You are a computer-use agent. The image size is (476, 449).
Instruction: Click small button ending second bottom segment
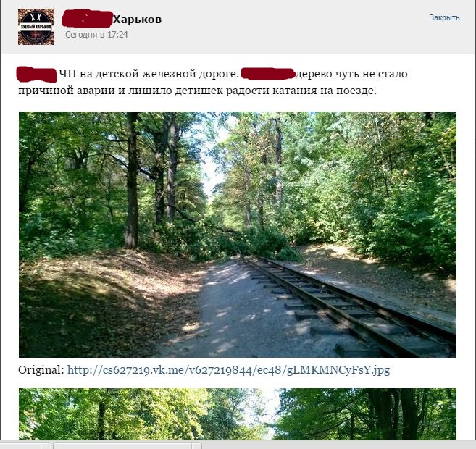[197, 445]
